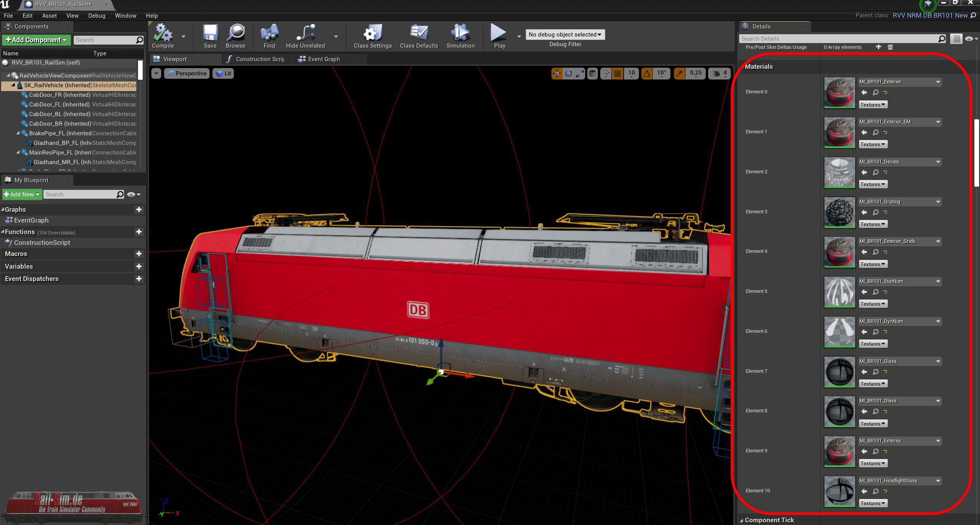980x525 pixels.
Task: Compile the blueprint
Action: point(163,36)
